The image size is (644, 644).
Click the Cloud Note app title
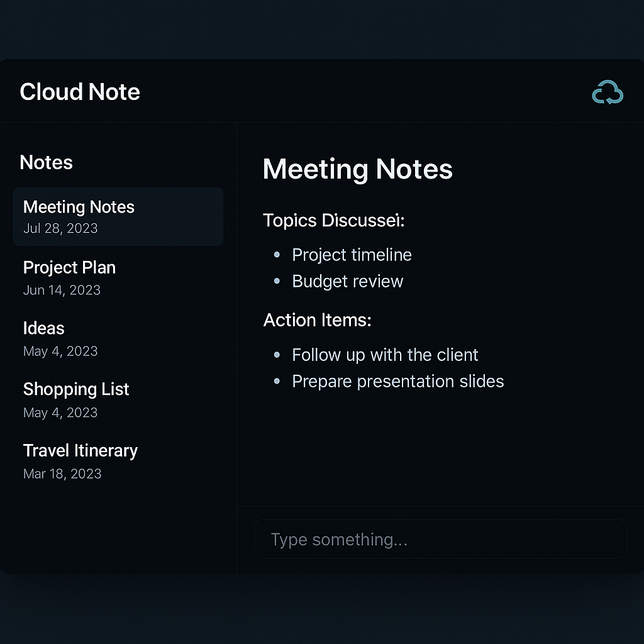(80, 92)
